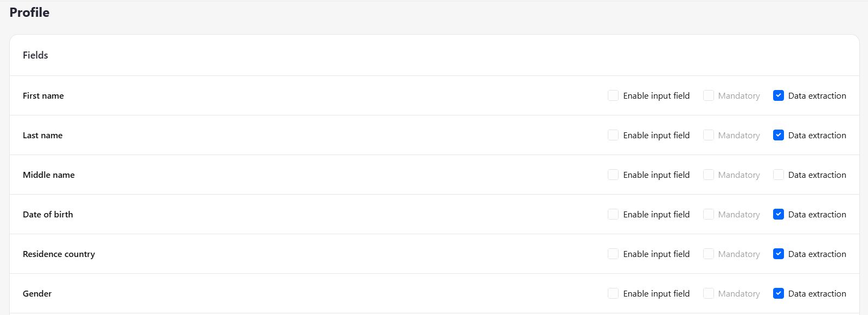Enable input field for Residence country

[613, 254]
